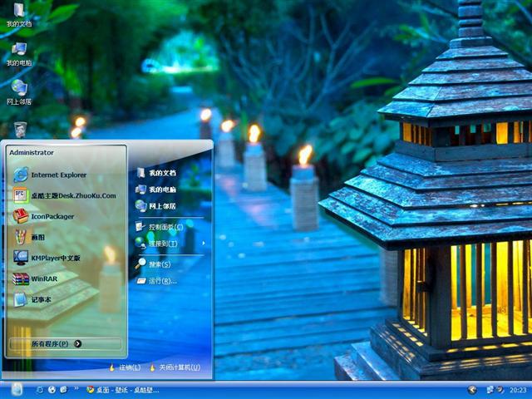532x399 pixels.
Task: Click the network tray icon
Action: (x=490, y=390)
